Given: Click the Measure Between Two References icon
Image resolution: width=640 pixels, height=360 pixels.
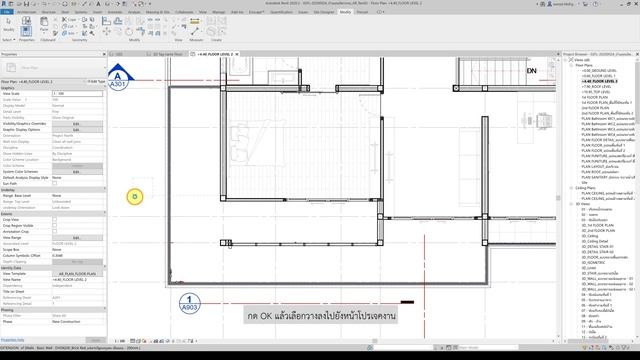Looking at the screenshot, I should point(195,31).
